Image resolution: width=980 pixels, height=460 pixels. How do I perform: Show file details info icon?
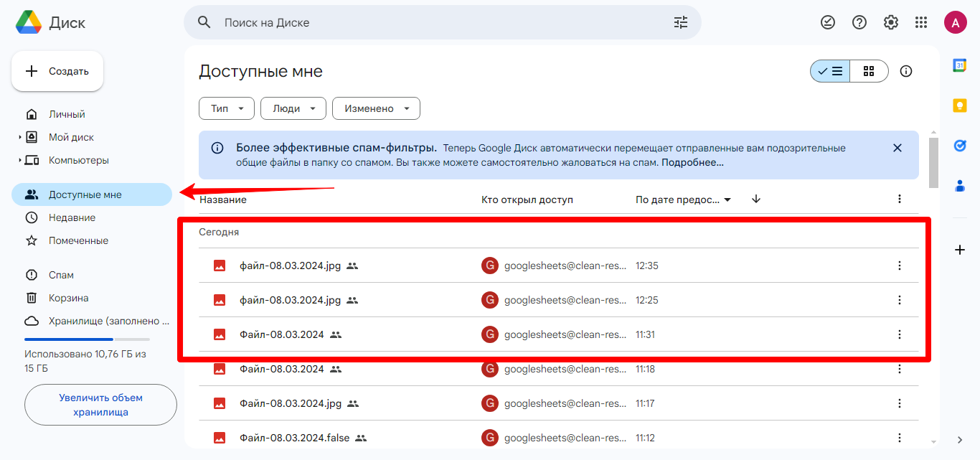click(906, 71)
